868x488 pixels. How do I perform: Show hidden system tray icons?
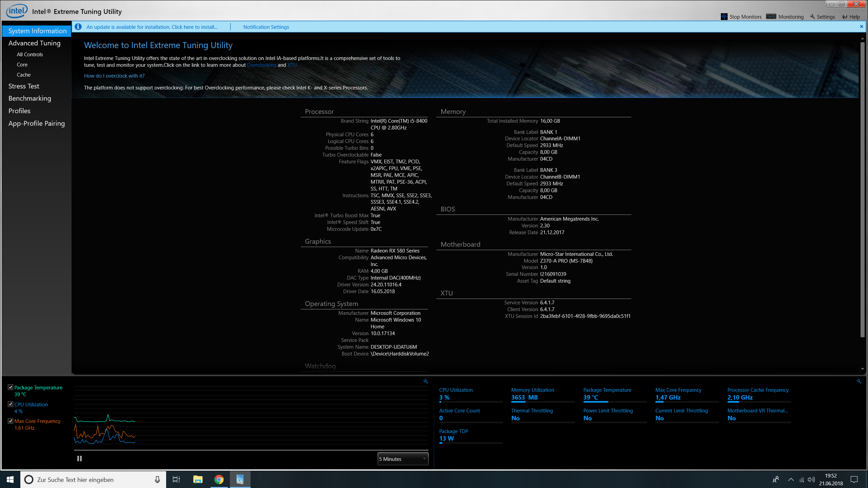(x=791, y=480)
